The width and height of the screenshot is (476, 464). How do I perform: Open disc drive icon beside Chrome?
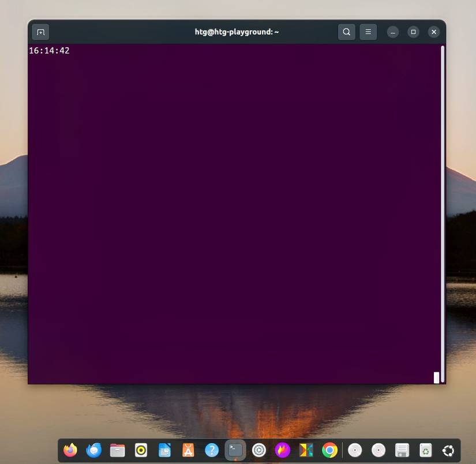(355, 450)
